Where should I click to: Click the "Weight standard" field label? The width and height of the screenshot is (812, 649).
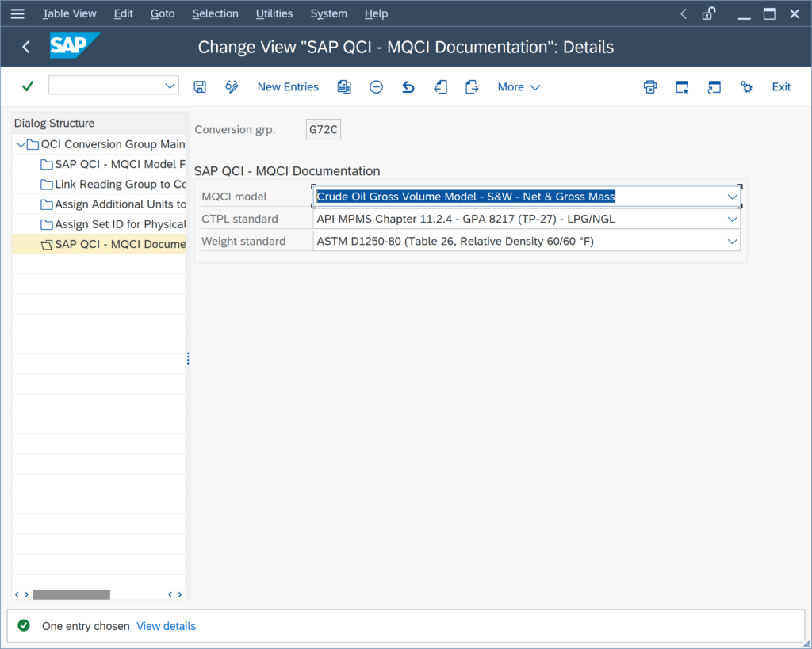point(243,241)
